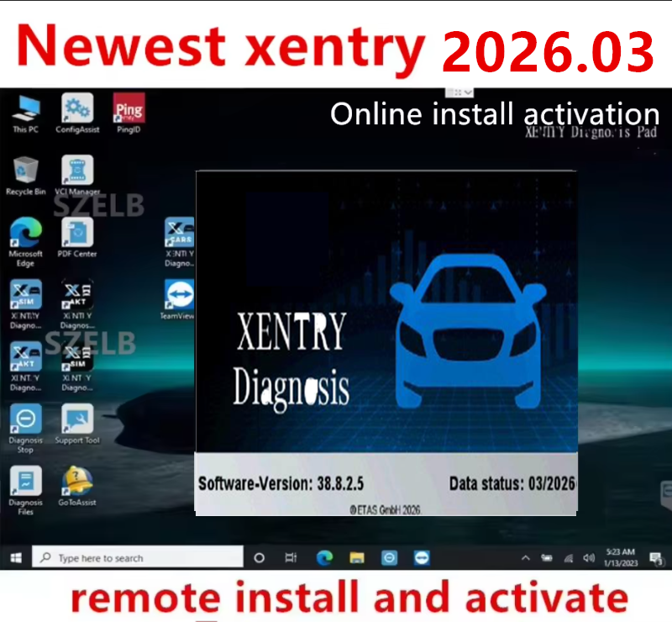Open VCI Manager desktop shortcut

[77, 176]
